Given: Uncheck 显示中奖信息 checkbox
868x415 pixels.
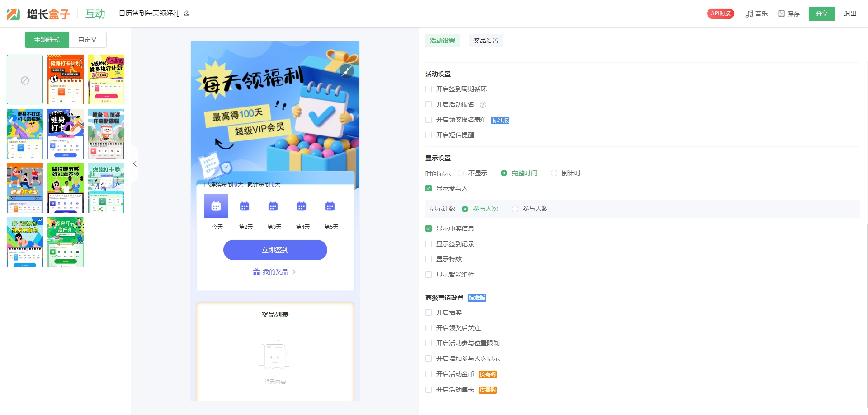Looking at the screenshot, I should 429,228.
